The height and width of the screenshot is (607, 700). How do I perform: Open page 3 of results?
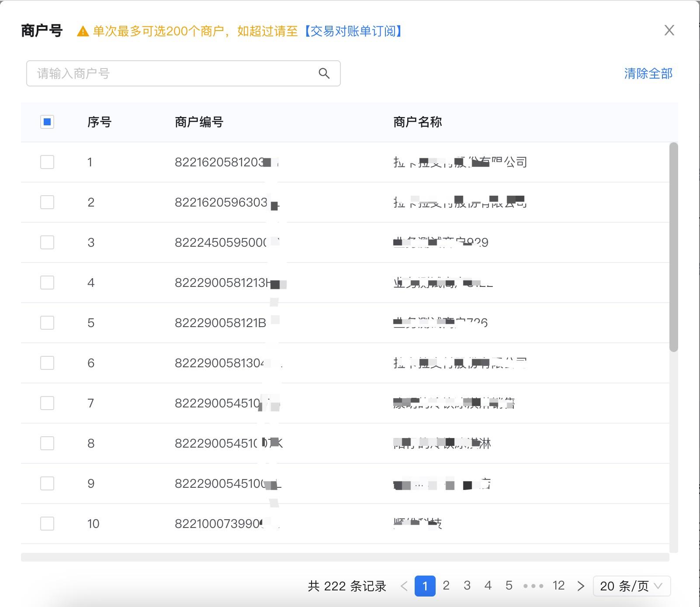[467, 586]
